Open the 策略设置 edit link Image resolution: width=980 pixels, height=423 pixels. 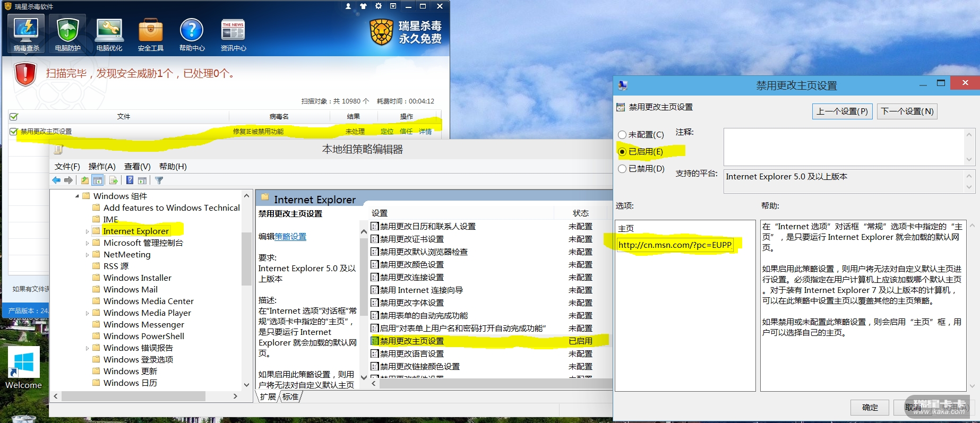(290, 237)
